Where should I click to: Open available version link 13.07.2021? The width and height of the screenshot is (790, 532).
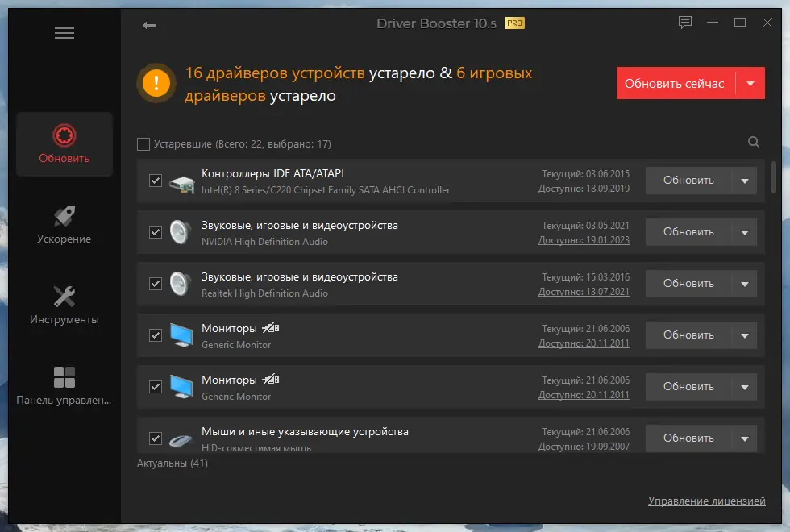tap(584, 292)
